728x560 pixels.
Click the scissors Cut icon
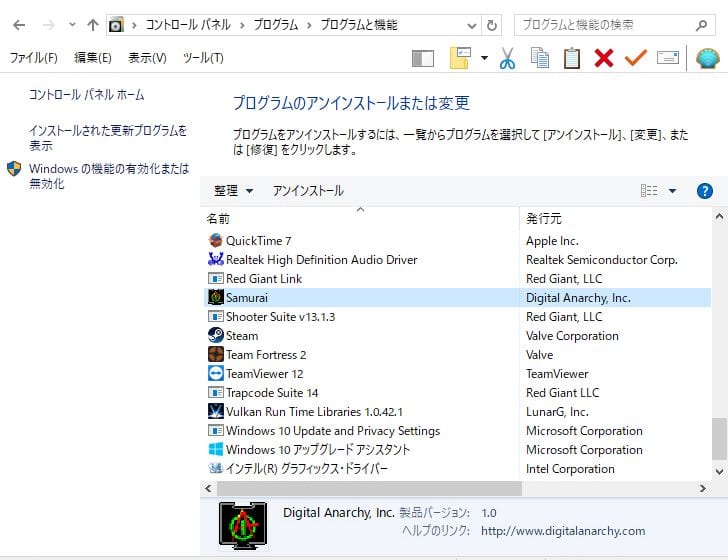pyautogui.click(x=507, y=59)
